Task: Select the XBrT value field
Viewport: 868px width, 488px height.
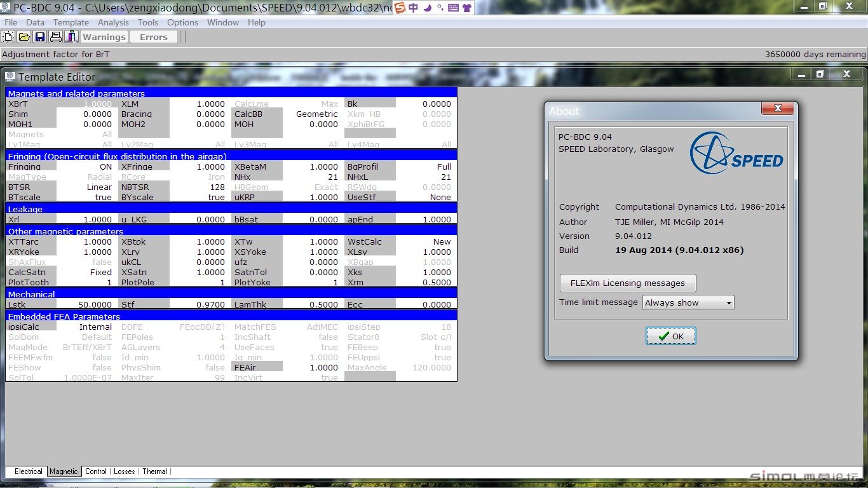Action: (85, 104)
